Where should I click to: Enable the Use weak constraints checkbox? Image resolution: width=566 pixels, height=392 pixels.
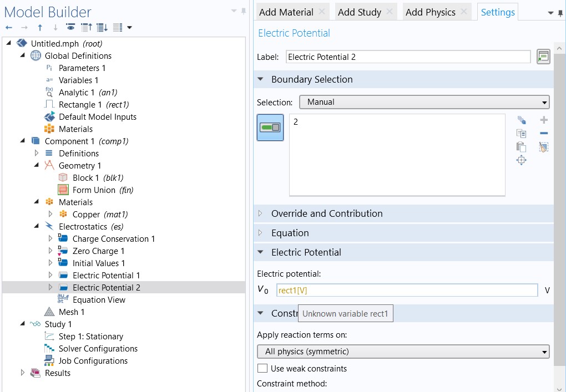262,369
